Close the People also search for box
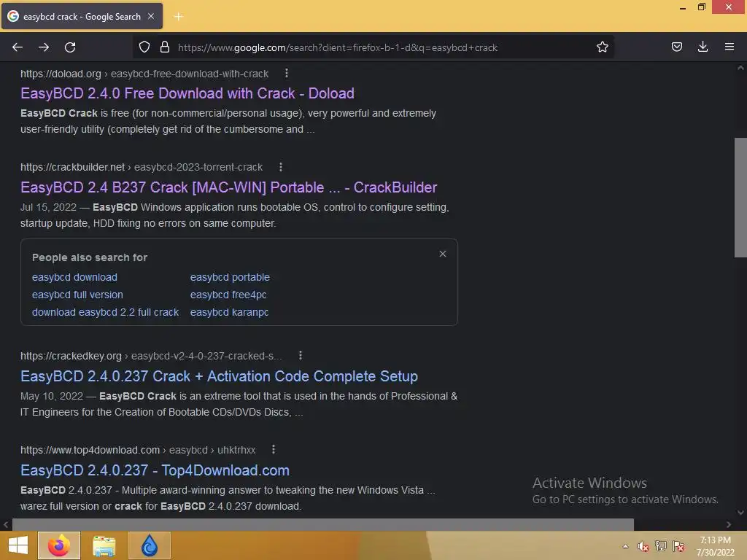747x560 pixels. pos(443,254)
